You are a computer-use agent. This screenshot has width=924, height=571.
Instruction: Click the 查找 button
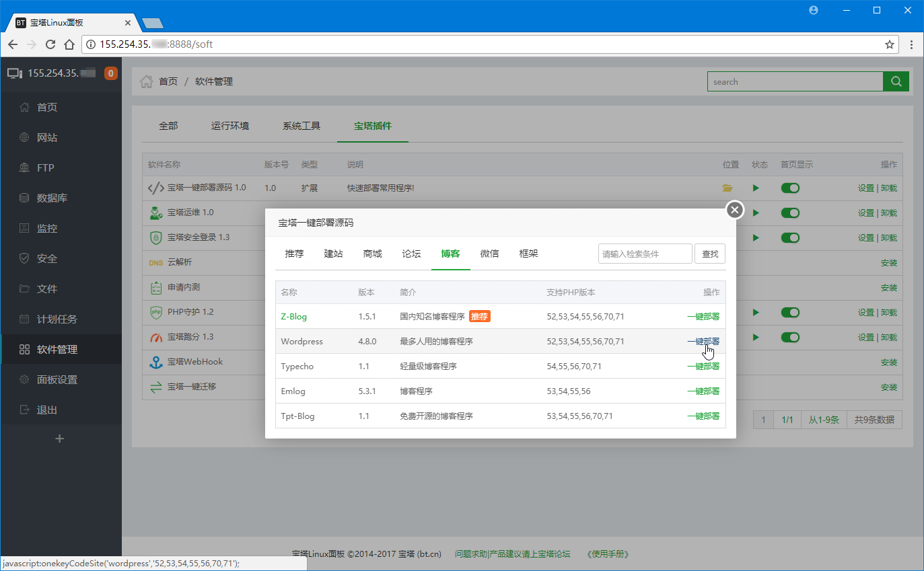[710, 254]
